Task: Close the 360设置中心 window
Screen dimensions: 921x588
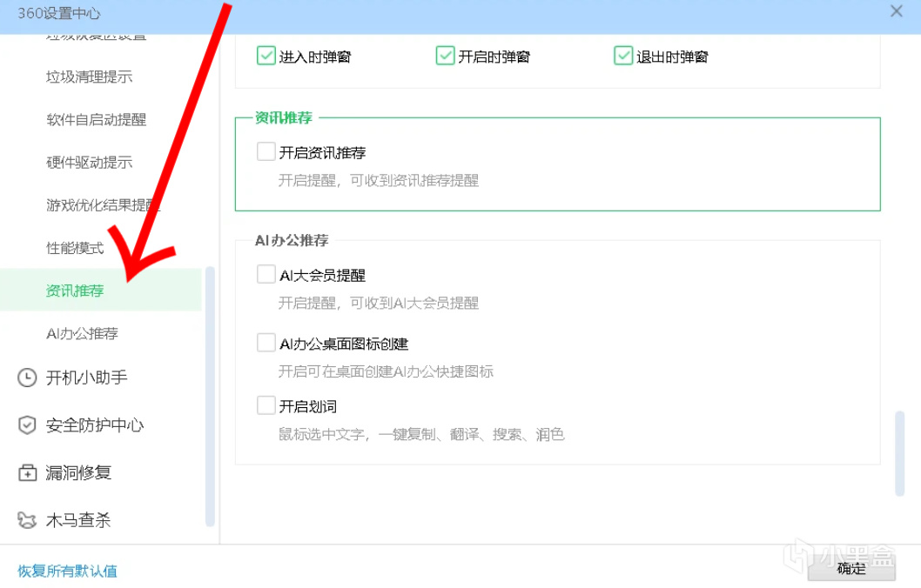Action: click(x=897, y=11)
